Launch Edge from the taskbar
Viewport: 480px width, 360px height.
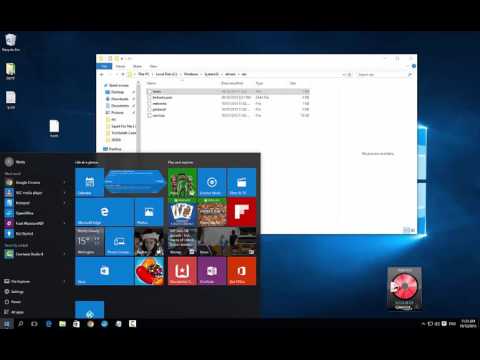coord(49,324)
